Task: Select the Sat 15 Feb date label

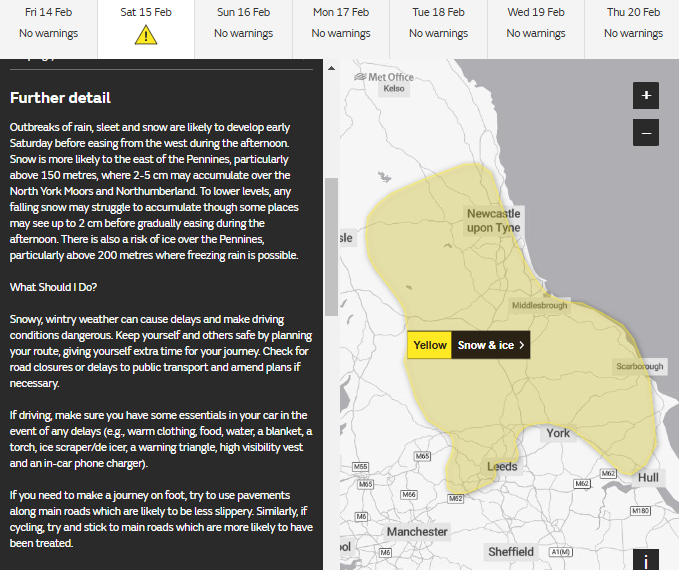Action: click(146, 12)
